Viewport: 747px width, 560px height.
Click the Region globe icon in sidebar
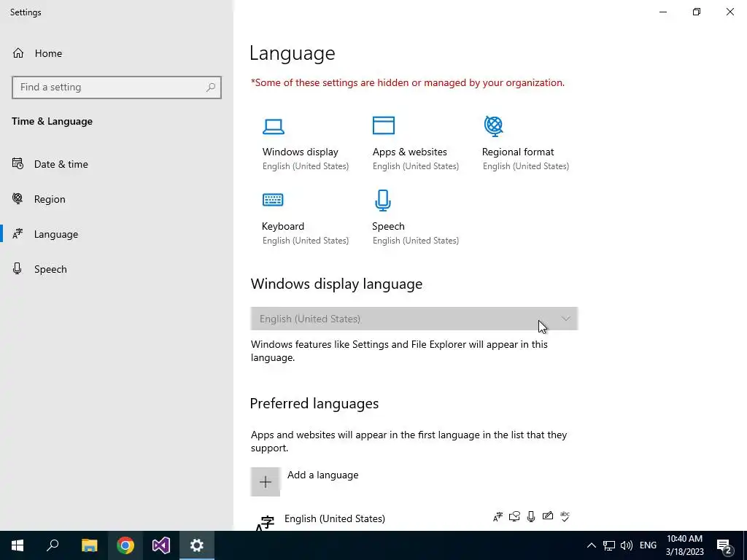point(18,198)
